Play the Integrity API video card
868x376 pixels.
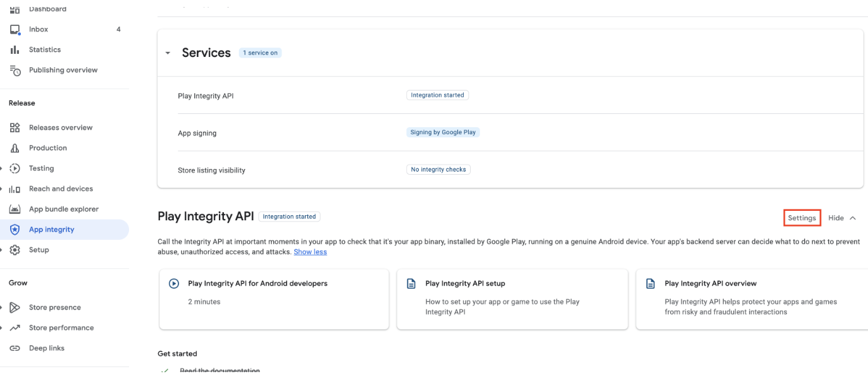274,299
